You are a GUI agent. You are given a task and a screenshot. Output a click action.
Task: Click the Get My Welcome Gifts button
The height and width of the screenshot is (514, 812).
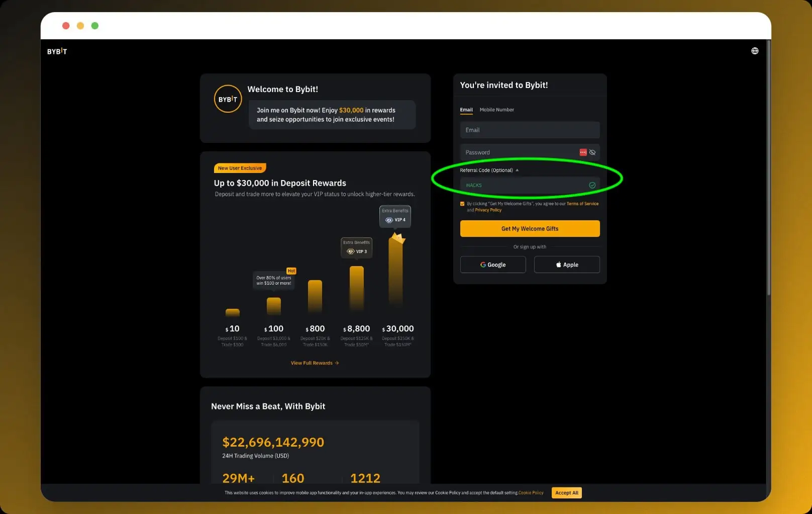(x=530, y=229)
